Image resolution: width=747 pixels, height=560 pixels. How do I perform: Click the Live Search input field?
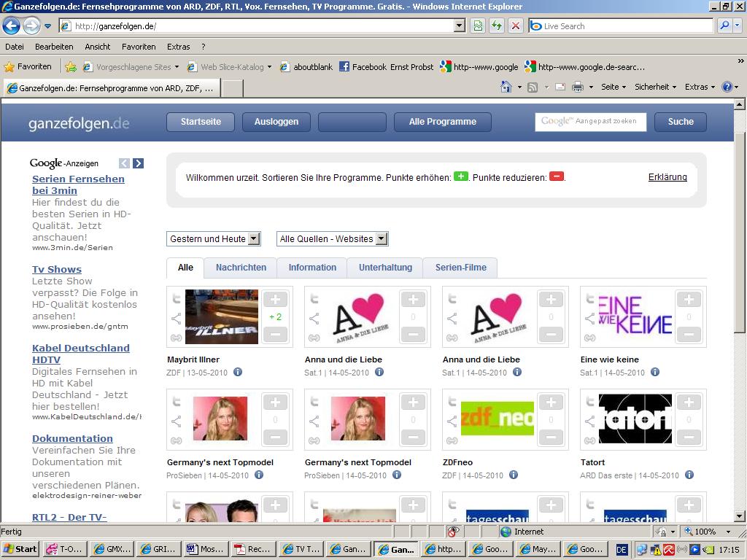point(620,26)
